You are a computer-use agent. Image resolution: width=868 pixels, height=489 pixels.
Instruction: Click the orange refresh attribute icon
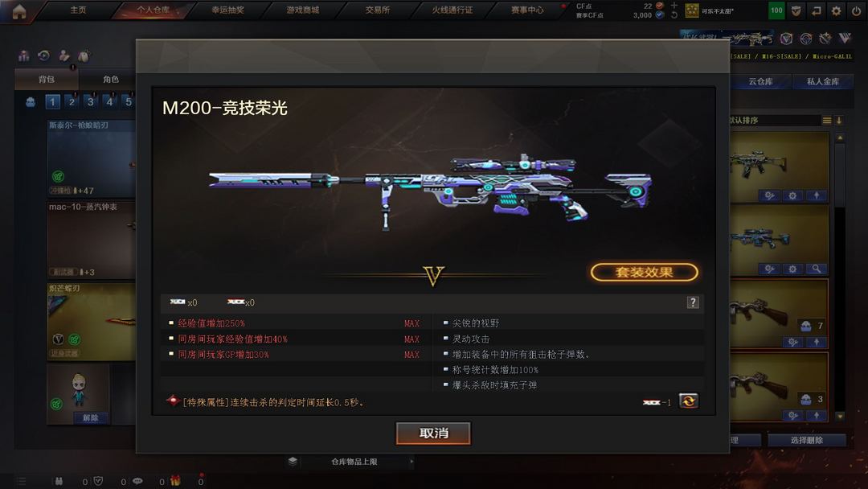click(688, 401)
